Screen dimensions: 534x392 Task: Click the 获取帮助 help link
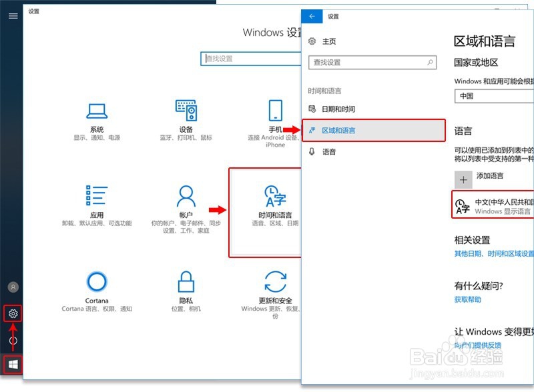tap(468, 299)
